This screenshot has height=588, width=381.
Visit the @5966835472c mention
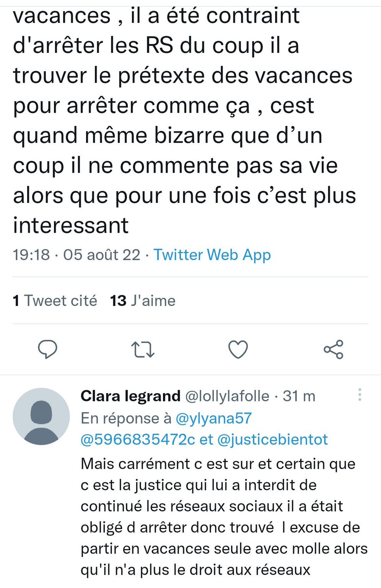pyautogui.click(x=138, y=439)
